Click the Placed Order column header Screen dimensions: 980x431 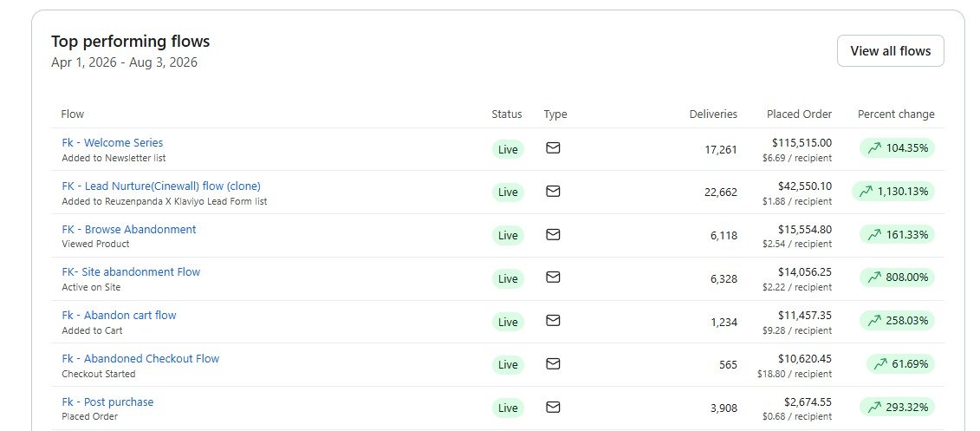pos(799,114)
